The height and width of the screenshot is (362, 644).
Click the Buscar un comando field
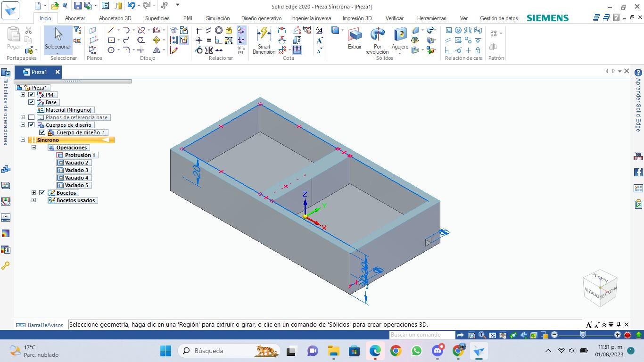click(422, 335)
